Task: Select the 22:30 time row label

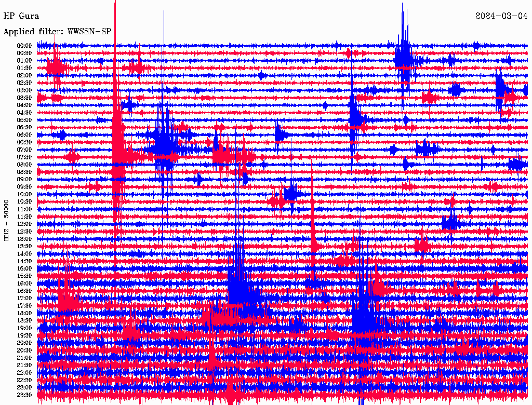Action: tap(24, 380)
